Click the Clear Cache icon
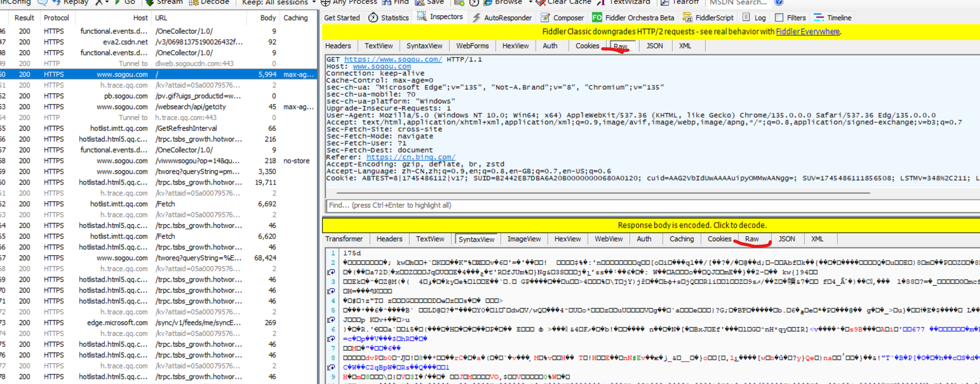The width and height of the screenshot is (980, 384). click(x=540, y=3)
